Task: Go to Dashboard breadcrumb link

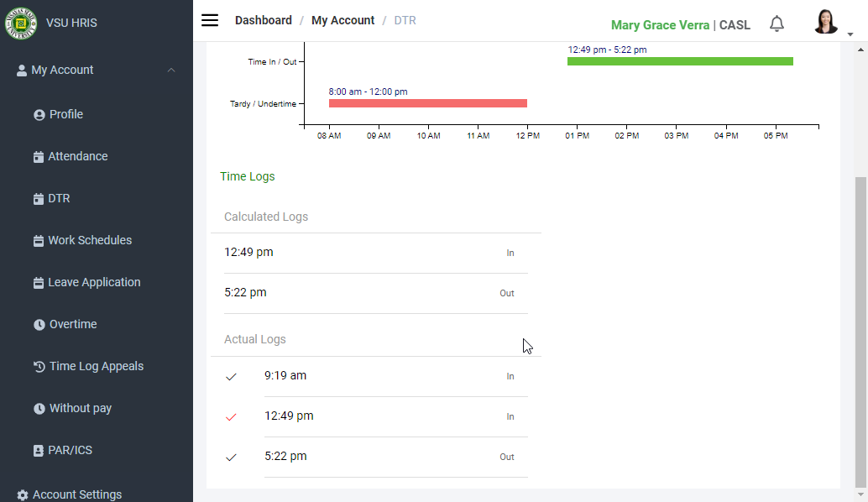Action: pyautogui.click(x=264, y=20)
